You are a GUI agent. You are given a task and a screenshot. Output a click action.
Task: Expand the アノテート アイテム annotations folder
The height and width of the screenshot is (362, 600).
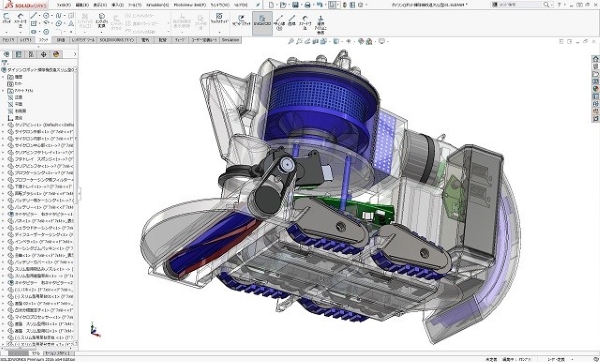pyautogui.click(x=3, y=91)
